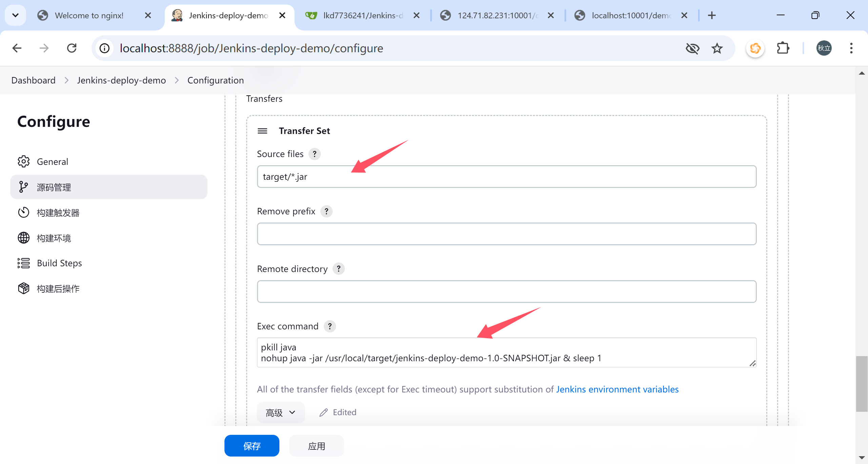Expand the 高级 advanced options dropdown

pos(281,412)
